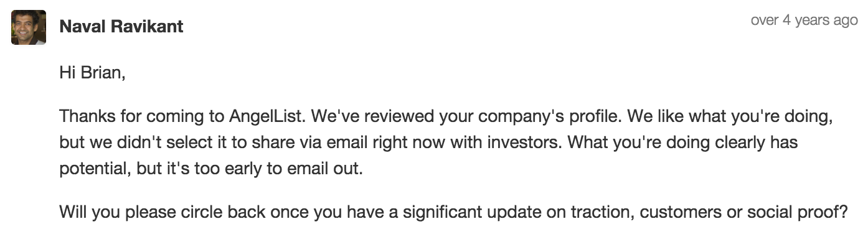Click the word 'Thanks' starting the paragraph
Viewport: 868px width, 229px height.
tap(83, 117)
